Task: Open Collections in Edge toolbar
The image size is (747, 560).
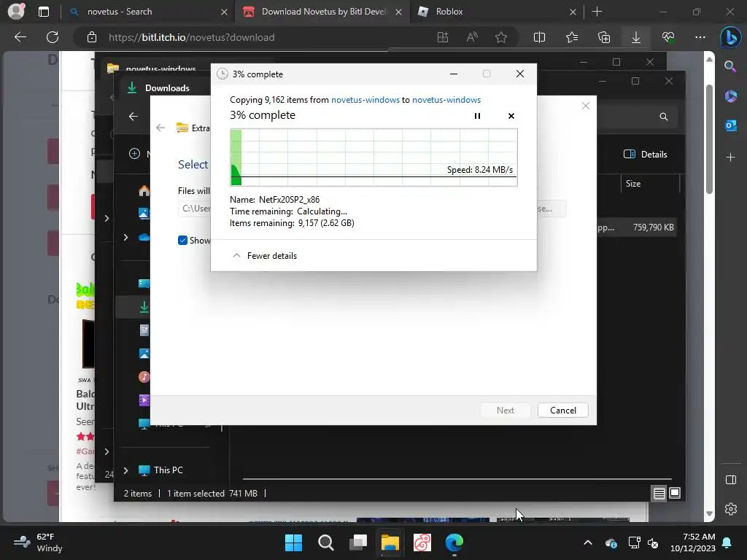Action: pos(603,37)
